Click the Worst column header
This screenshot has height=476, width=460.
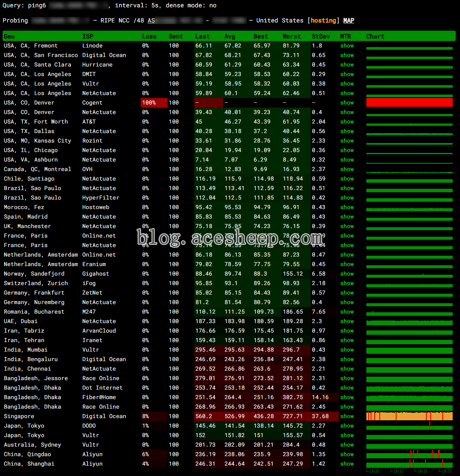(x=292, y=37)
